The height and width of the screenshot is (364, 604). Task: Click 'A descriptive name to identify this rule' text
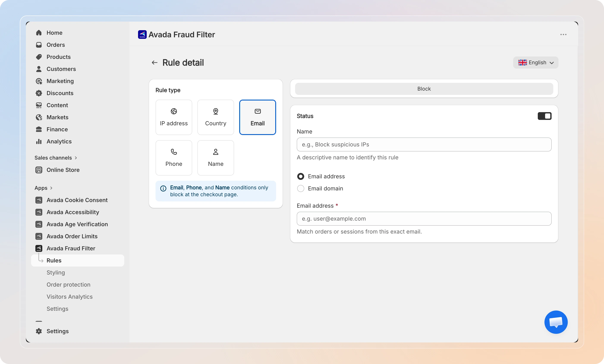pyautogui.click(x=348, y=157)
